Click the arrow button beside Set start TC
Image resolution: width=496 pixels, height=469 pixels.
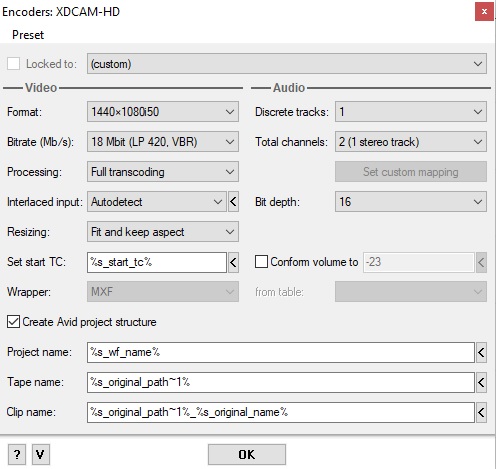click(233, 262)
